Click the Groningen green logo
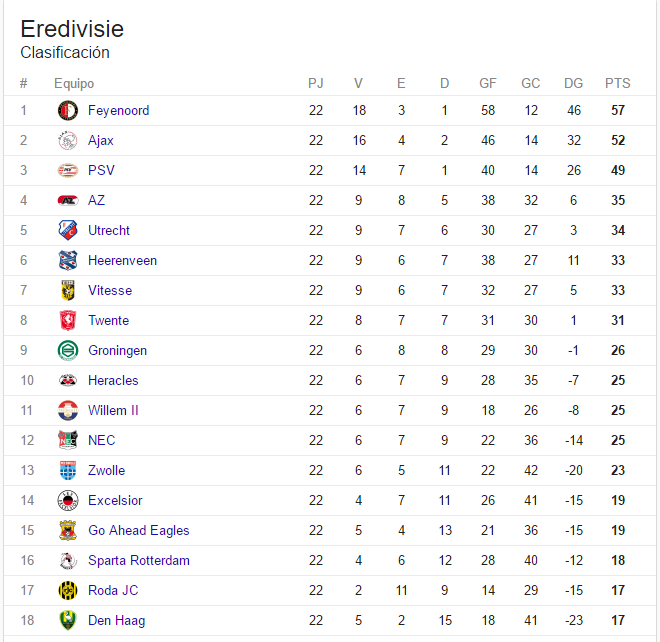Viewport: 660px width, 642px height. click(68, 350)
